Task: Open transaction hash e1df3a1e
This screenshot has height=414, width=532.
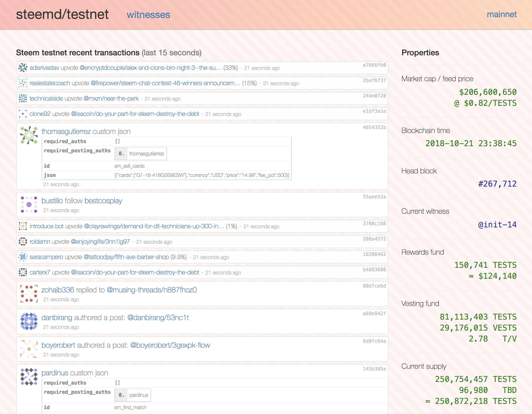Action: [x=374, y=111]
